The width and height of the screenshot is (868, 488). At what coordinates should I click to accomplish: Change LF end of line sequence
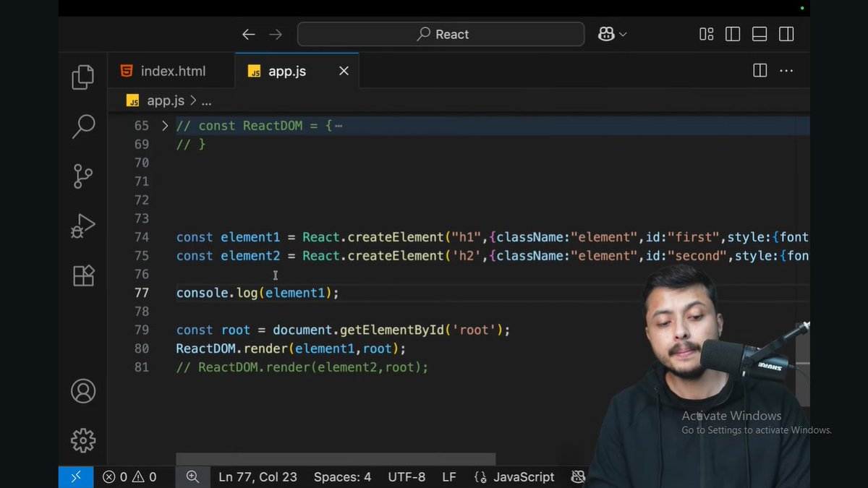pyautogui.click(x=449, y=477)
